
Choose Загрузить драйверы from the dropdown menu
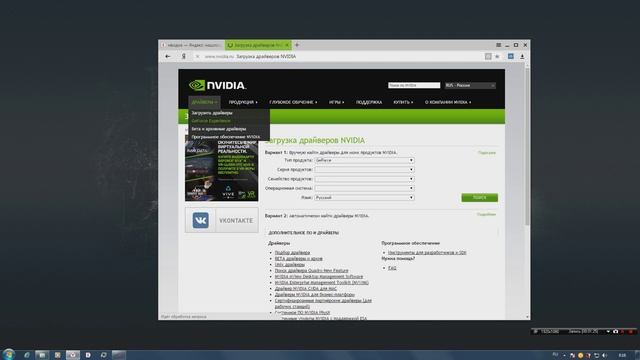[212, 113]
